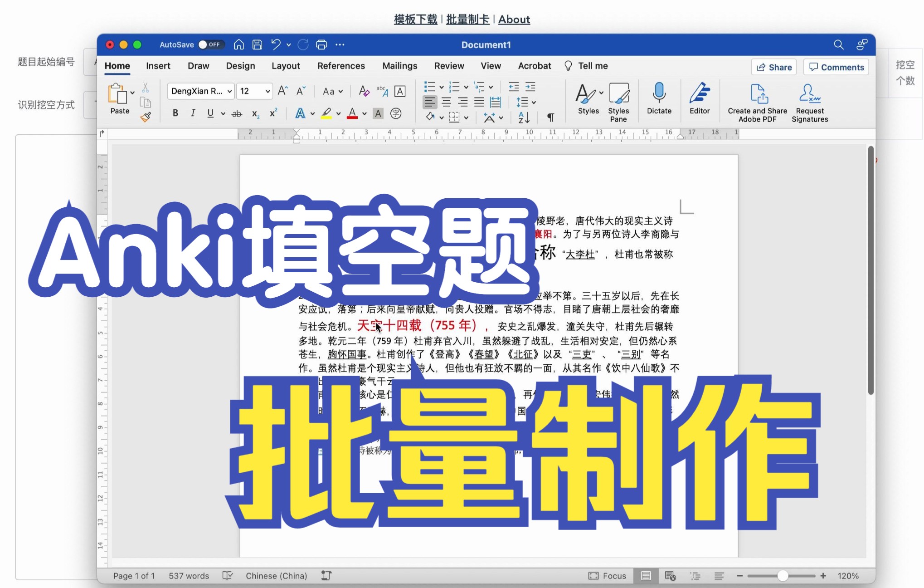924x588 pixels.
Task: Click Create and Share Adobe PDF
Action: [x=757, y=103]
